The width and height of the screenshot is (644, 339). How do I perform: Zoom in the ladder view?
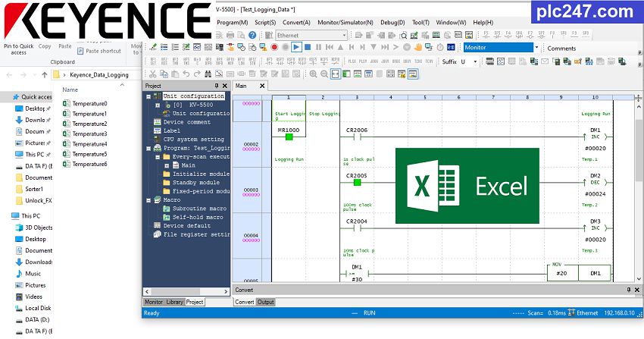click(314, 74)
